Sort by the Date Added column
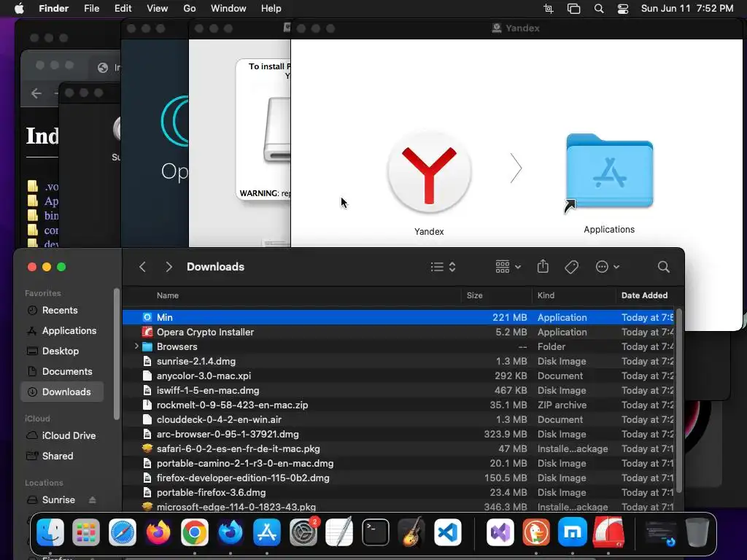This screenshot has height=560, width=747. (x=645, y=295)
